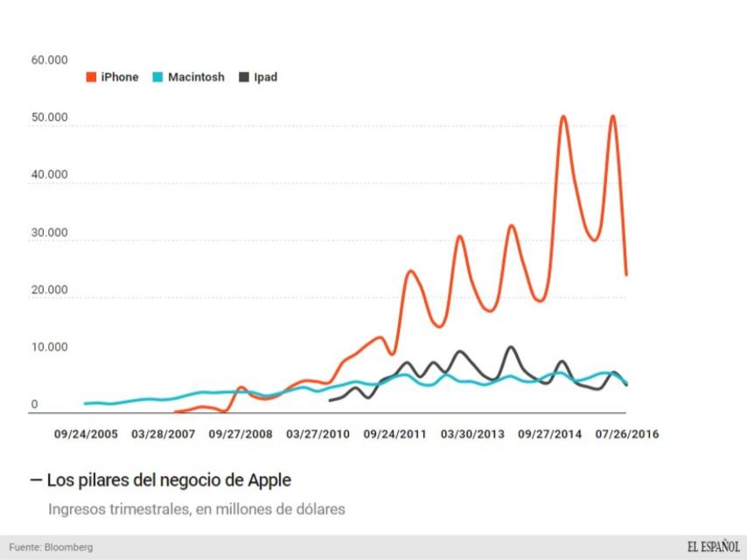This screenshot has height=560, width=747.
Task: Toggle the Macintosh series legend label
Action: pyautogui.click(x=196, y=77)
